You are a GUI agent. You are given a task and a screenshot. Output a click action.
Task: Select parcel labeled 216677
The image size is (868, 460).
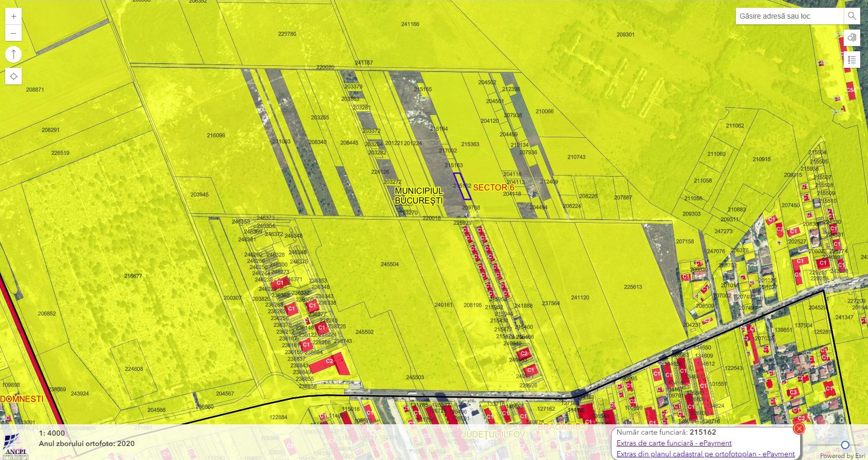133,276
